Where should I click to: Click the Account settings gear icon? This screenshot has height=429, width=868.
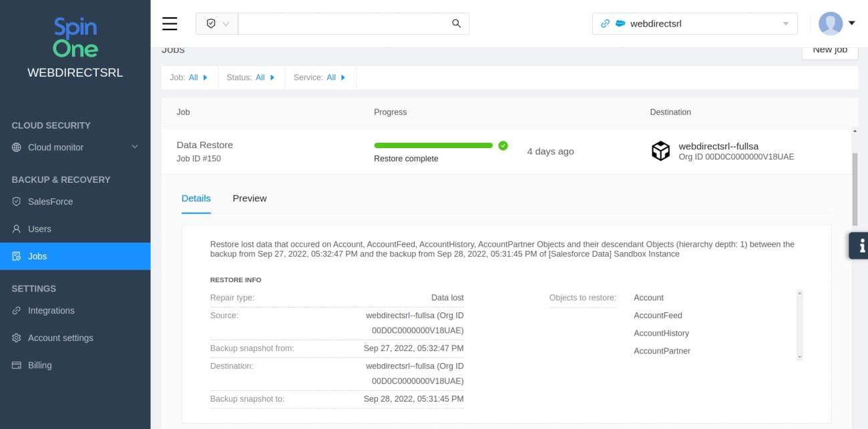click(x=17, y=338)
